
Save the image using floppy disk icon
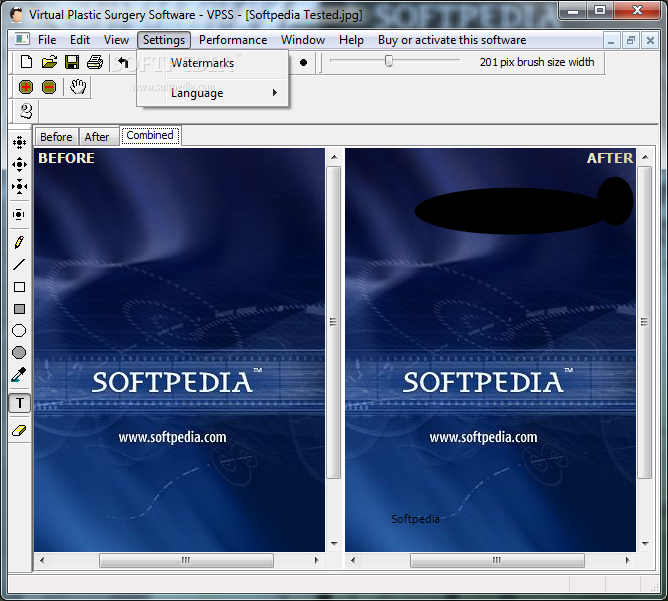72,62
